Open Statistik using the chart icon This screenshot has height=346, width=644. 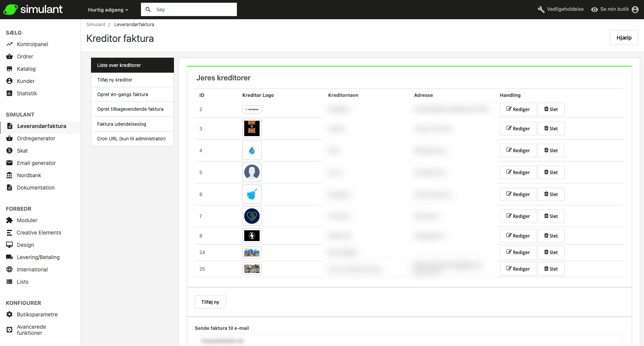pyautogui.click(x=10, y=93)
